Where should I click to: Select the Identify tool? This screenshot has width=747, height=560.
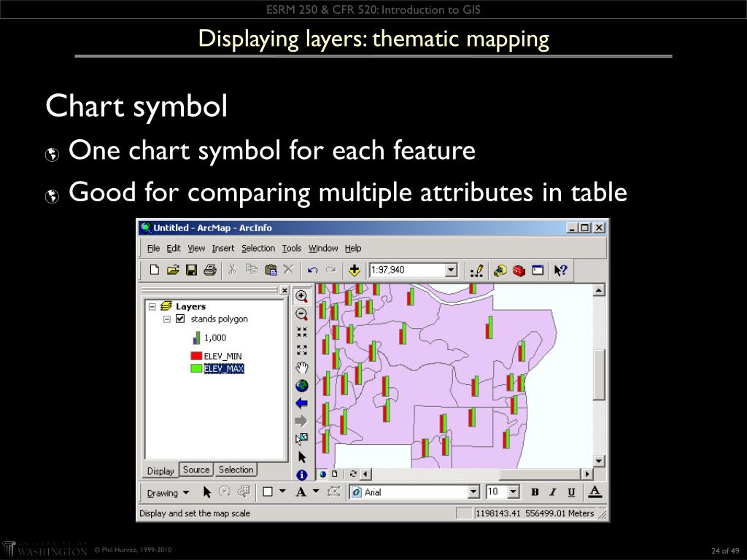click(x=301, y=475)
